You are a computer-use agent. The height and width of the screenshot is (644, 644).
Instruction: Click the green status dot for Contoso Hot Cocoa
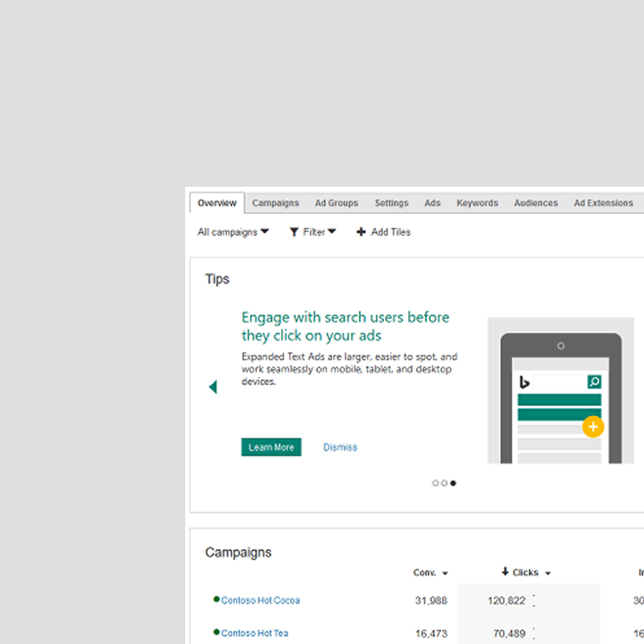216,600
